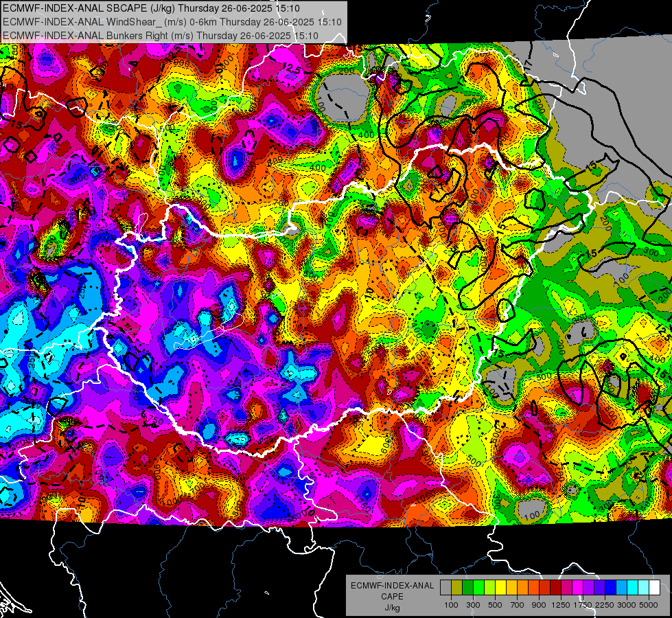The width and height of the screenshot is (672, 618).
Task: Select the pure yellow legend swatch
Action: pyautogui.click(x=500, y=588)
